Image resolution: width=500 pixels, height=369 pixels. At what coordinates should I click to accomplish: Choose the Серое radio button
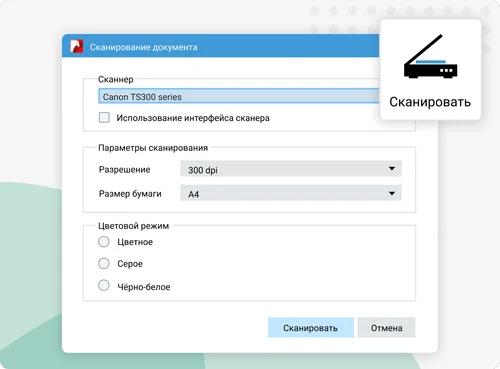[x=104, y=263]
